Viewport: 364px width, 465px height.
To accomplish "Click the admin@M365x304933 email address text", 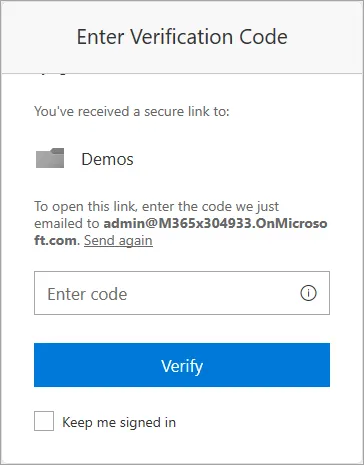I will tap(215, 223).
